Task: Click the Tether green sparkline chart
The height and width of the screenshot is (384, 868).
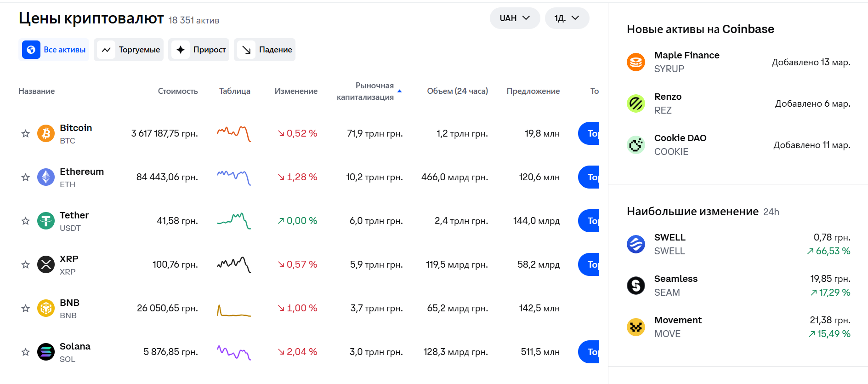Action: click(x=234, y=221)
